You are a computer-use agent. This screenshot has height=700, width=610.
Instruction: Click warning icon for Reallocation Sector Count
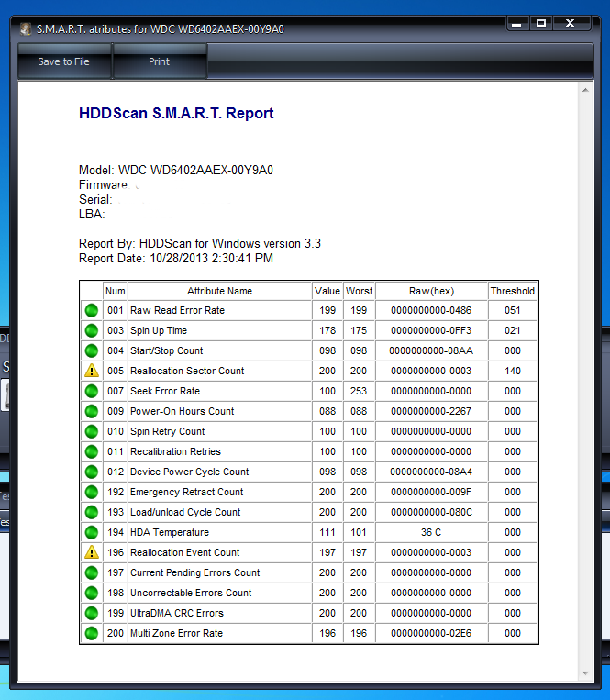point(92,371)
